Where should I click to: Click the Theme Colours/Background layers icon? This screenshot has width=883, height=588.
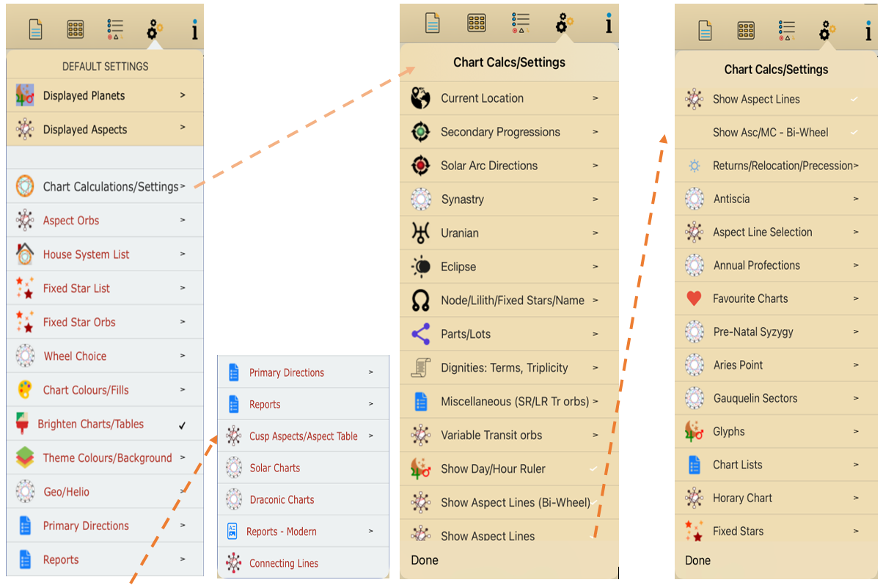tap(25, 457)
